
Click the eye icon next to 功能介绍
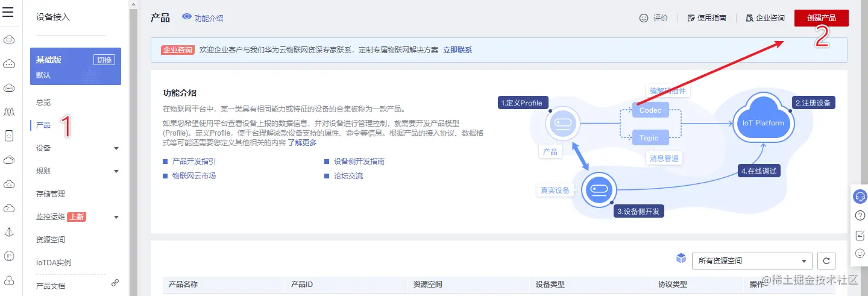point(187,17)
